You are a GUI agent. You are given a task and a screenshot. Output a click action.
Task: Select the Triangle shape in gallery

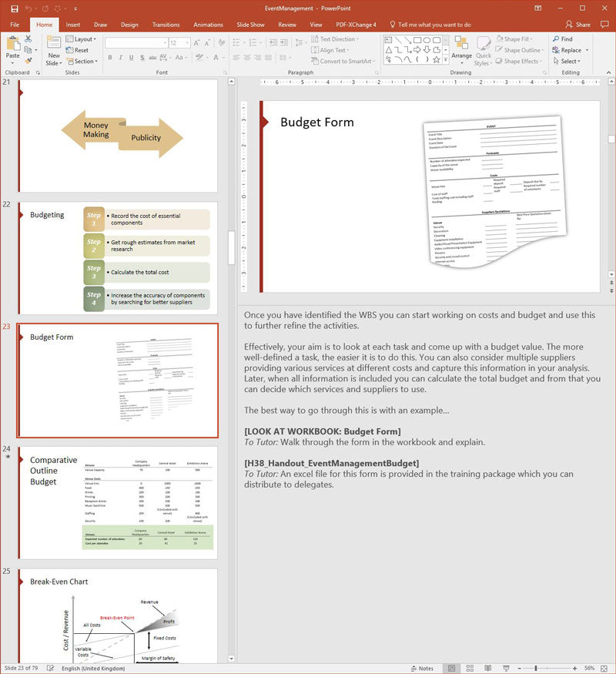click(388, 50)
